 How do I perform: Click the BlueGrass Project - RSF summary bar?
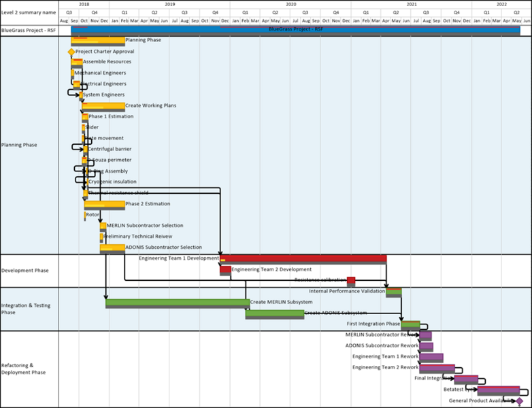295,31
